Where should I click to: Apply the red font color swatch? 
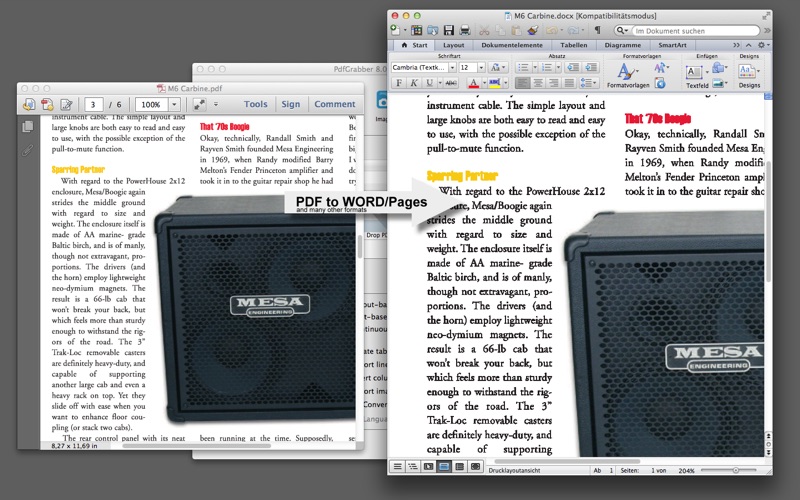pyautogui.click(x=473, y=83)
